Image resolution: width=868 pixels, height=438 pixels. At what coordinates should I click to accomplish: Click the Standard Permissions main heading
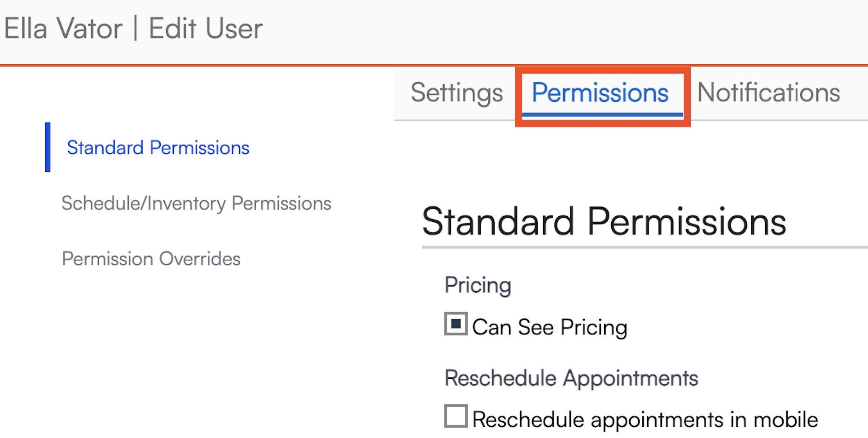(x=604, y=221)
